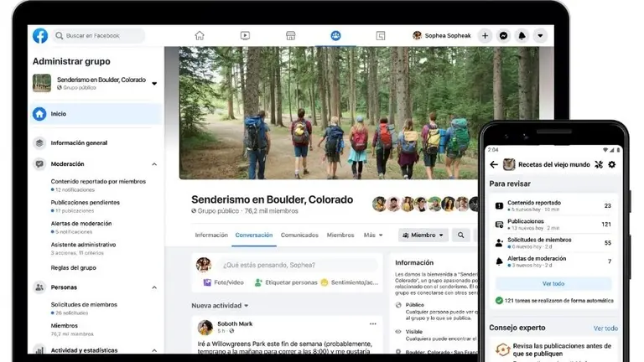Open Reglas del grupo
The image size is (644, 362).
pos(74,267)
